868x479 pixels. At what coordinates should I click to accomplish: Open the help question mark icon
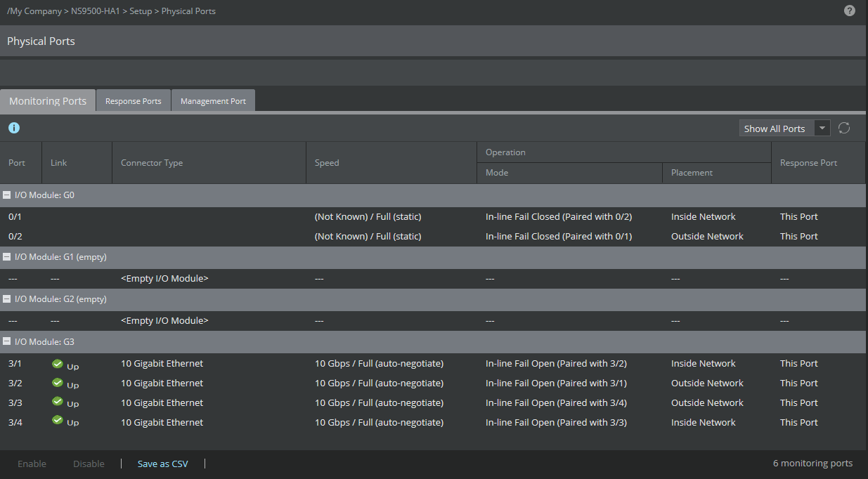click(x=850, y=11)
